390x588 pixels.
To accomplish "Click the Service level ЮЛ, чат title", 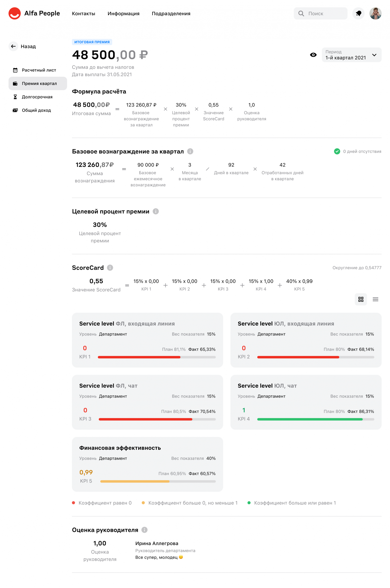I will click(267, 386).
